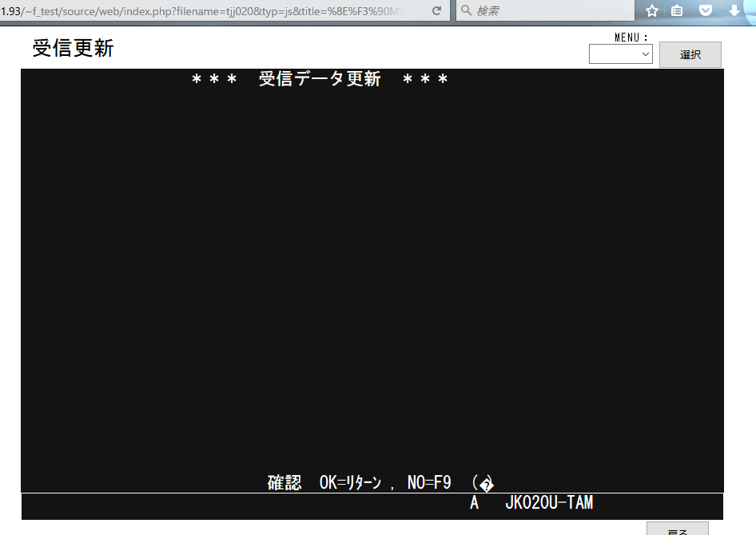The image size is (756, 535).
Task: Click the MENU: label
Action: 631,37
